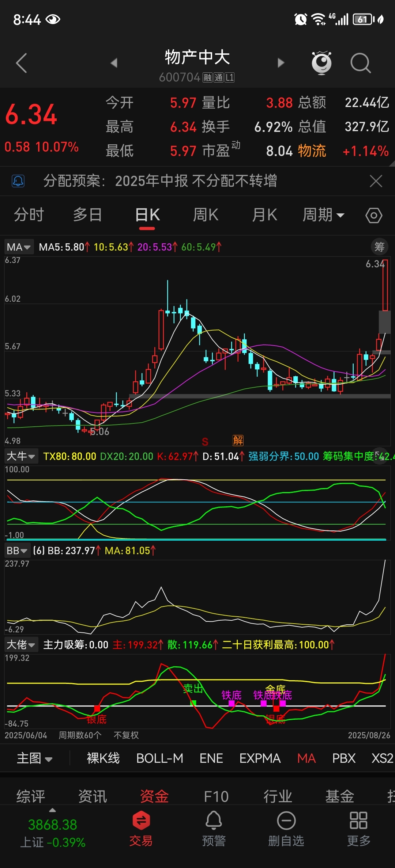Switch to 周K tab
Viewport: 395px width, 868px height.
coord(206,215)
